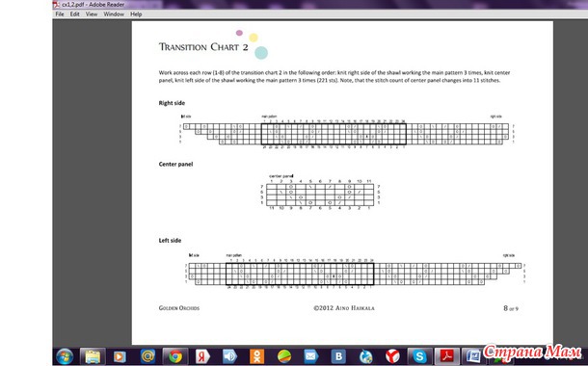Launch the Yandex Browser red Y icon
This screenshot has width=588, height=366.
click(392, 356)
